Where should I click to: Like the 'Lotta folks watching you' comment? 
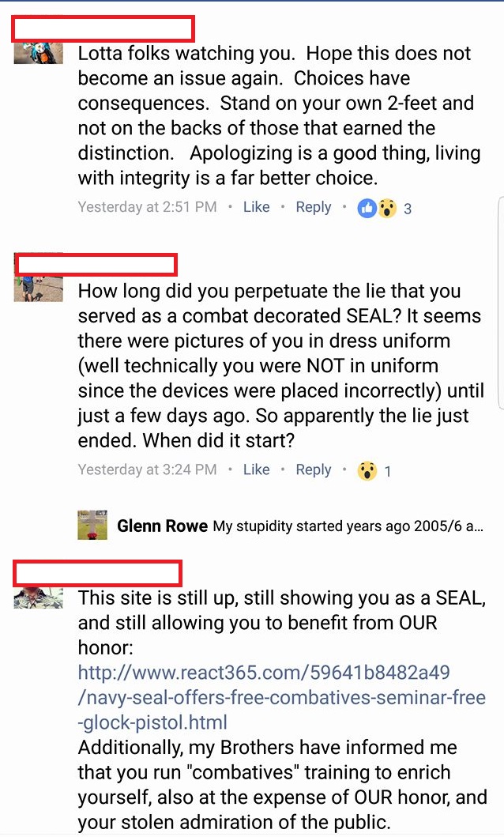[x=257, y=207]
